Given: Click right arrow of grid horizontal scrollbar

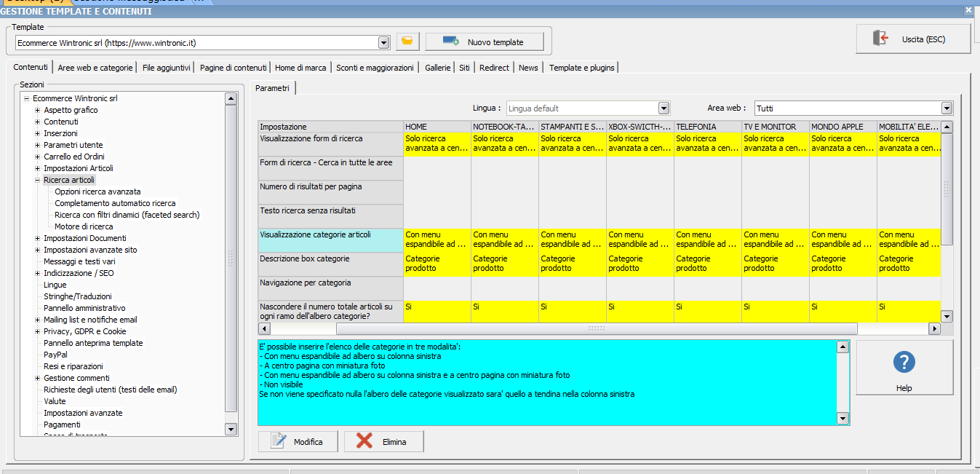Looking at the screenshot, I should 935,329.
